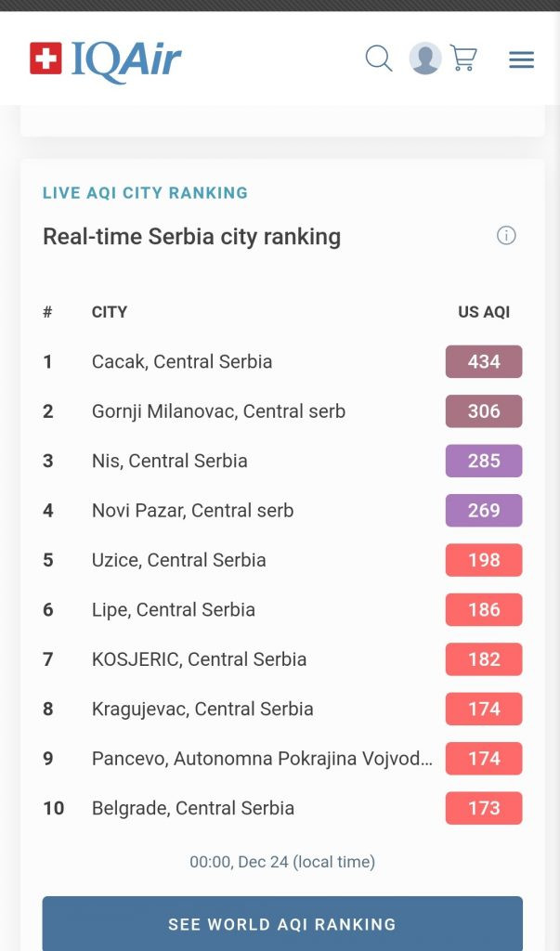The width and height of the screenshot is (560, 951).
Task: Open the user profile avatar
Action: 425,59
